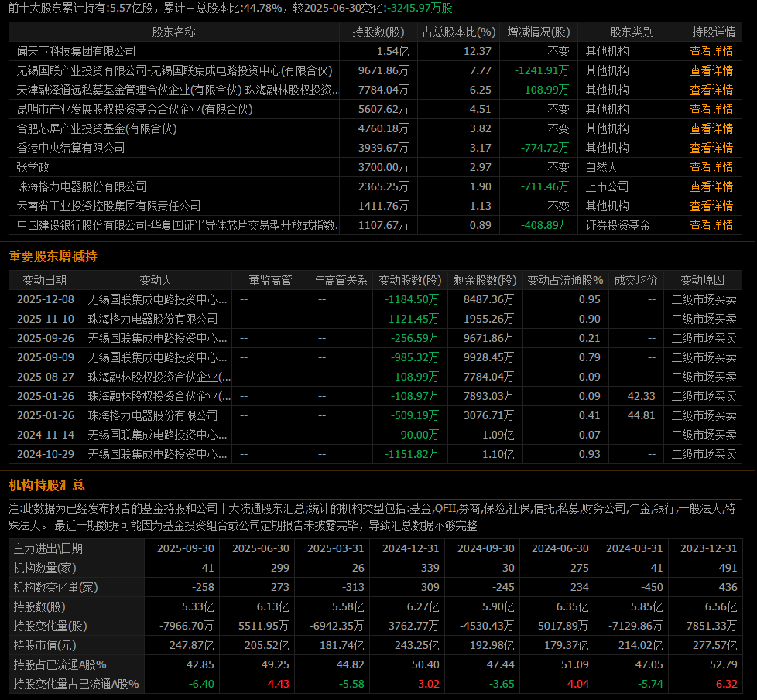Click the 持股市值(元) row label
Screen dimensions: 757x700
tap(45, 645)
